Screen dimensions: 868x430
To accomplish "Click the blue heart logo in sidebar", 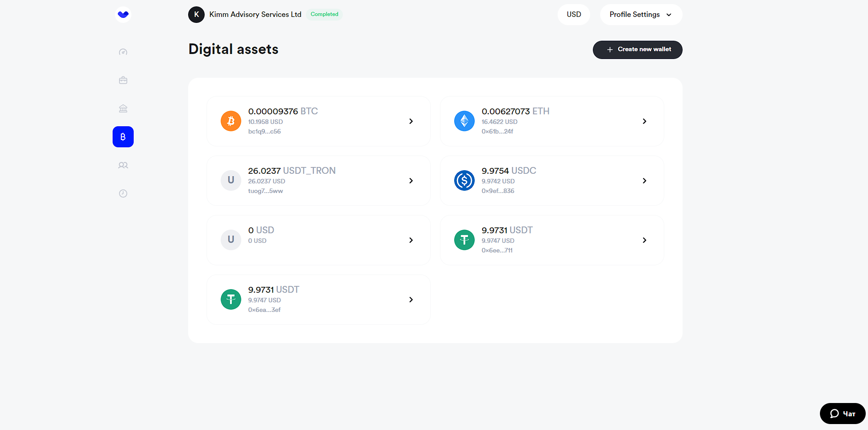I will point(123,15).
